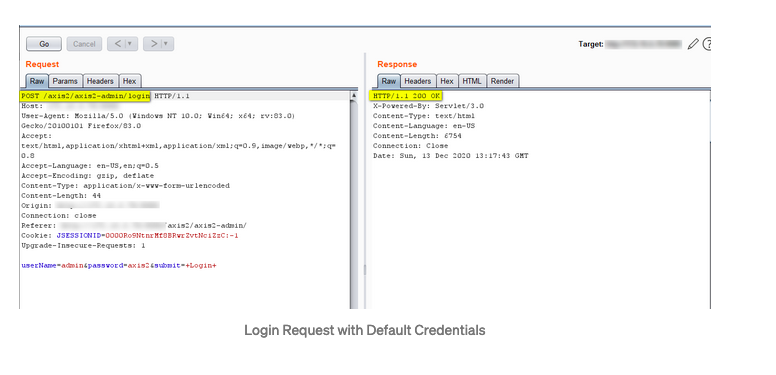This screenshot has height=375, width=776.
Task: Click the response Connection: Close header
Action: coord(411,146)
